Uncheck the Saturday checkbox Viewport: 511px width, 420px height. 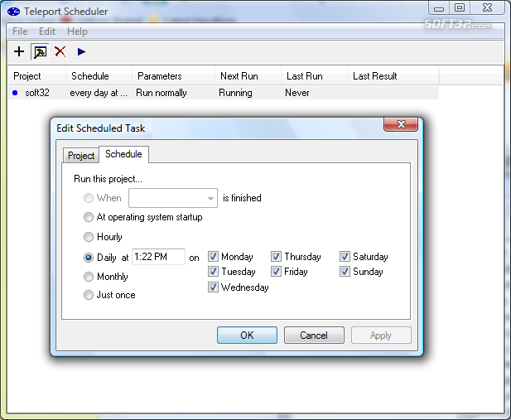[x=345, y=257]
